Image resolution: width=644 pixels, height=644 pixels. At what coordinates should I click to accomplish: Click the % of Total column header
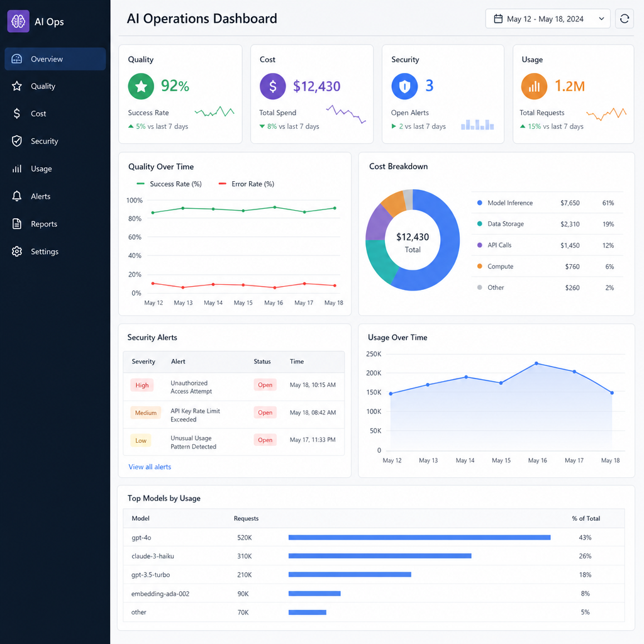pyautogui.click(x=586, y=518)
